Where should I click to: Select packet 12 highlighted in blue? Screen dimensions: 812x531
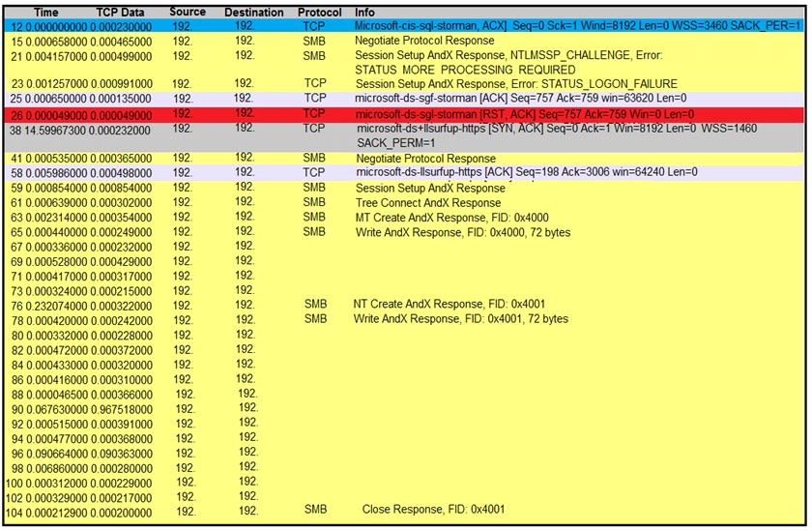coord(404,26)
